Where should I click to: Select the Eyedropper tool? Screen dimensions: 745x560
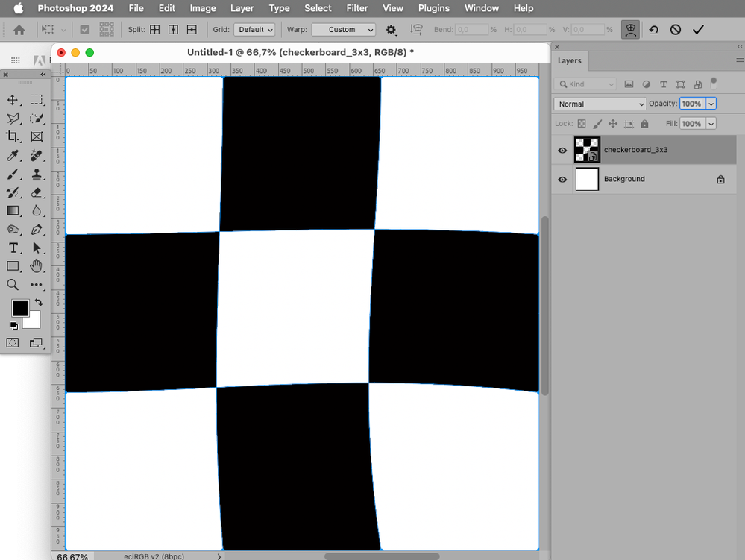point(13,155)
